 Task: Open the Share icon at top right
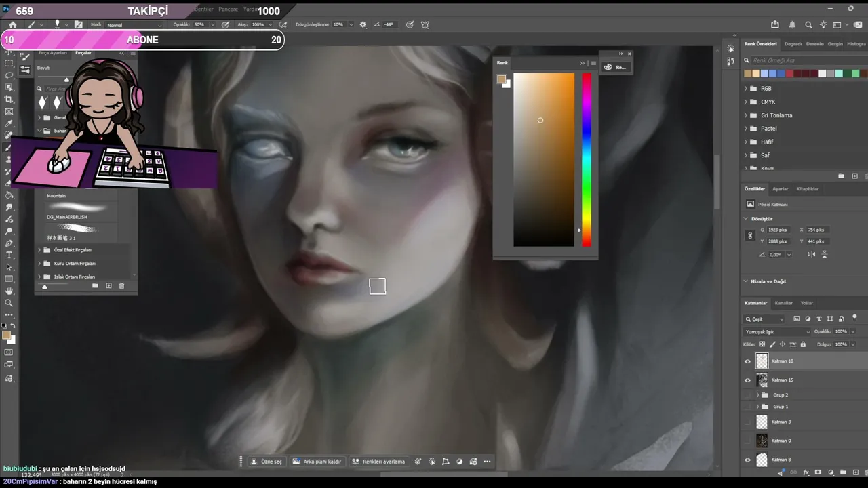coord(775,24)
